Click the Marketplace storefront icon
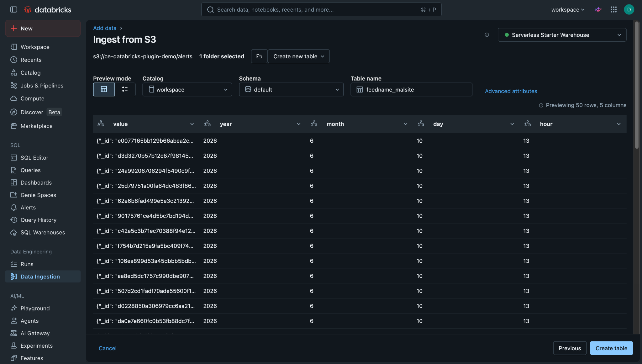Image resolution: width=642 pixels, height=364 pixels. click(x=14, y=126)
